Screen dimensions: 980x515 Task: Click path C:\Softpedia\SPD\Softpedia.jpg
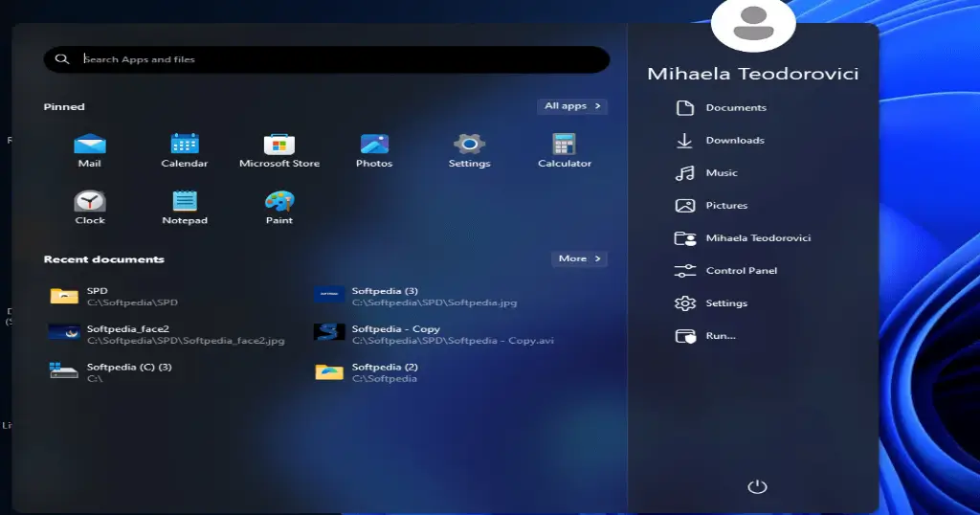coord(434,302)
